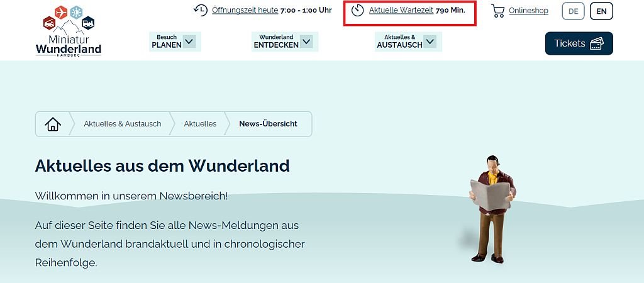
Task: Open the Aktuelle Wartezeit link
Action: (401, 10)
